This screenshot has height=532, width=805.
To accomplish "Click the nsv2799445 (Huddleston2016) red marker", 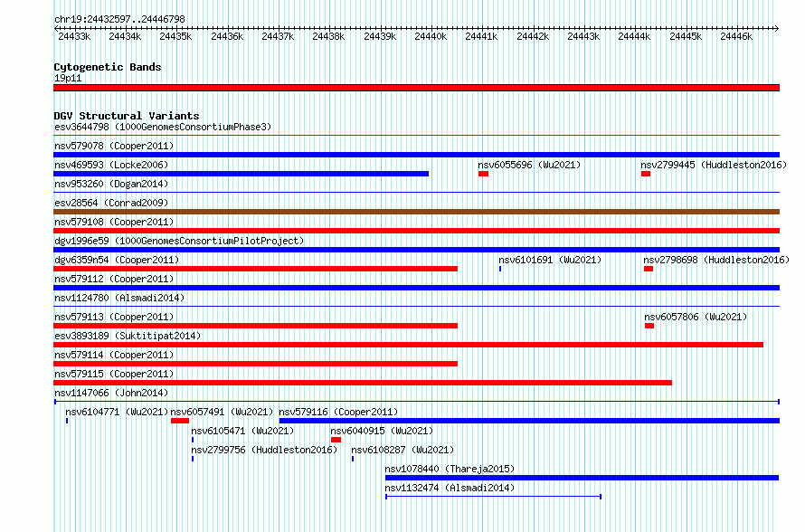I will click(x=646, y=174).
